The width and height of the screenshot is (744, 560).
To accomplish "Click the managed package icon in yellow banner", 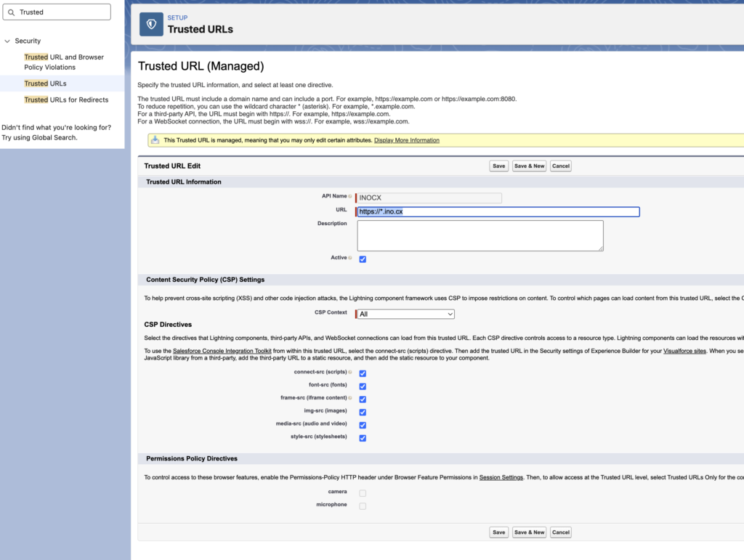I will 155,140.
